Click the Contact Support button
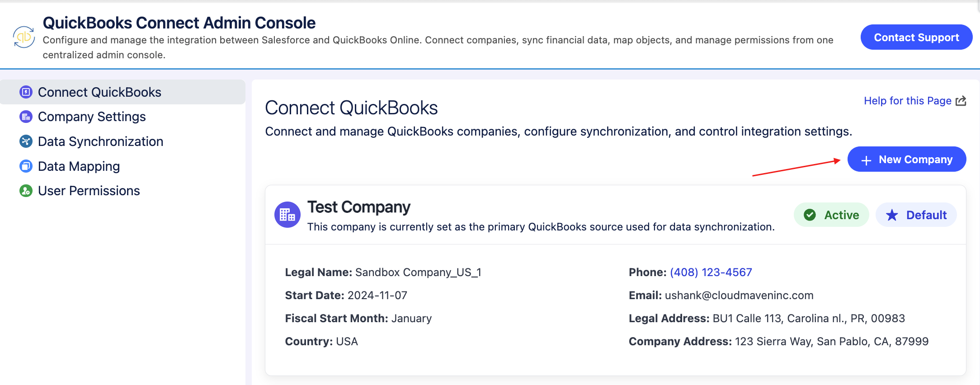Viewport: 980px width, 385px height. [x=916, y=37]
